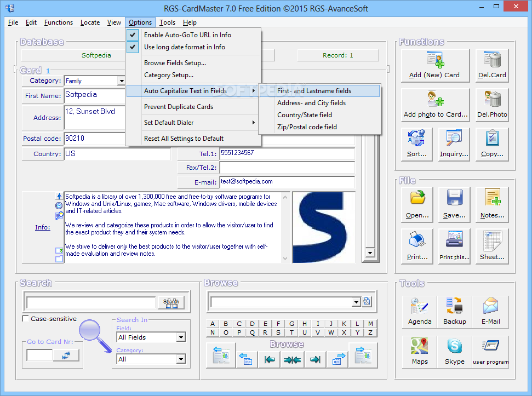The height and width of the screenshot is (396, 532).
Task: Browse cards starting with letter Z
Action: 370,332
